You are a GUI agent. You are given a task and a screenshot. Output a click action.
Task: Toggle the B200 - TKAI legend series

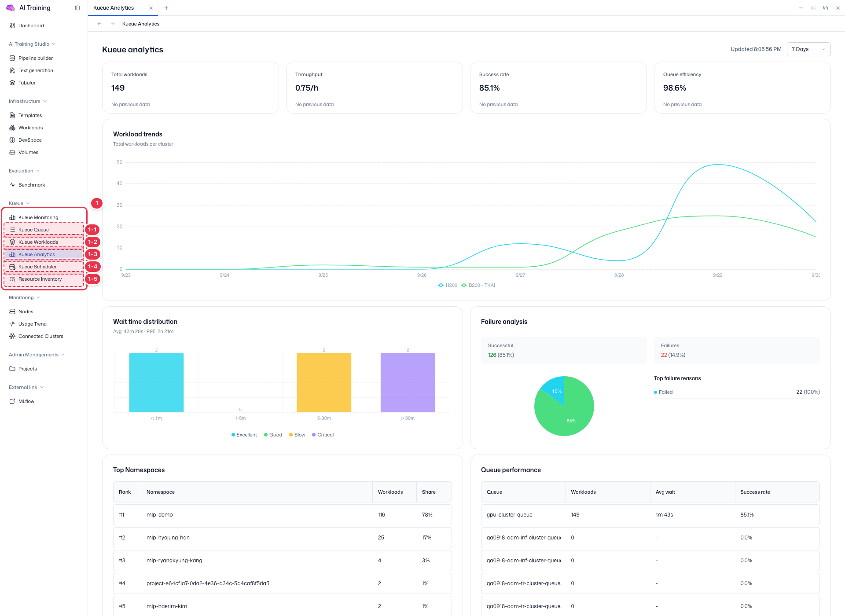click(x=478, y=285)
